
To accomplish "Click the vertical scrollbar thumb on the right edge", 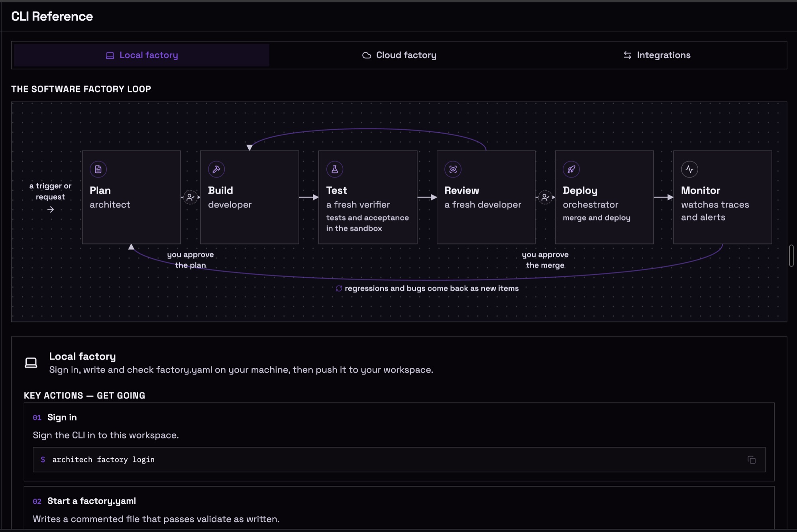I will [x=791, y=256].
